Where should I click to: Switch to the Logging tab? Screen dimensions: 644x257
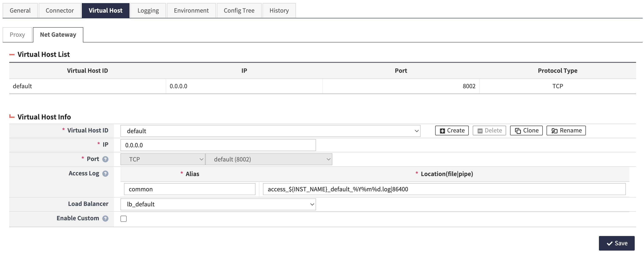point(148,10)
